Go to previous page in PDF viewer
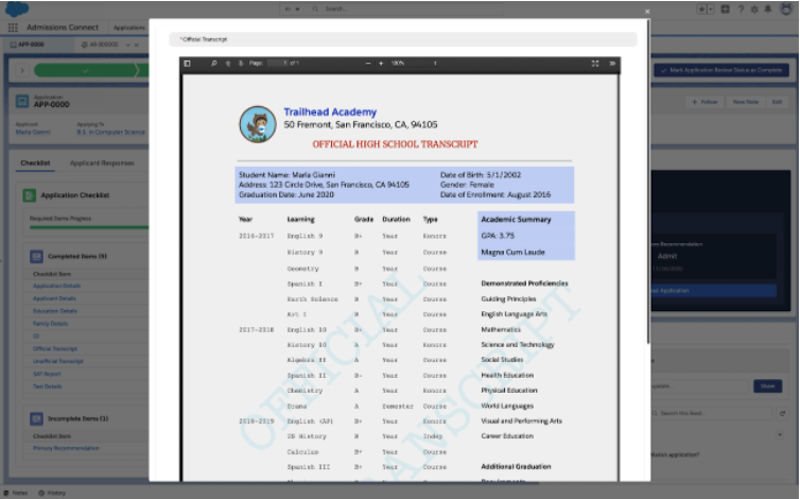The width and height of the screenshot is (800, 499). tap(228, 63)
